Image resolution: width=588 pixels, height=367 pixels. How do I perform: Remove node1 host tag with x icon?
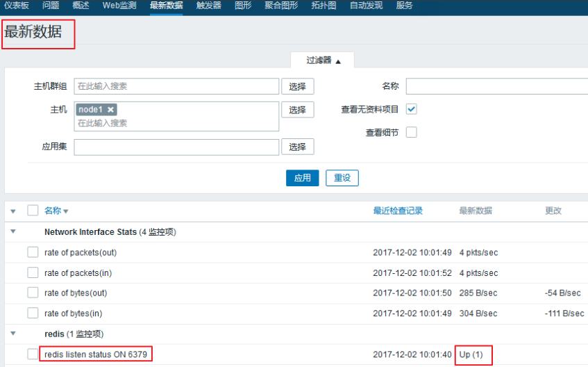(110, 110)
